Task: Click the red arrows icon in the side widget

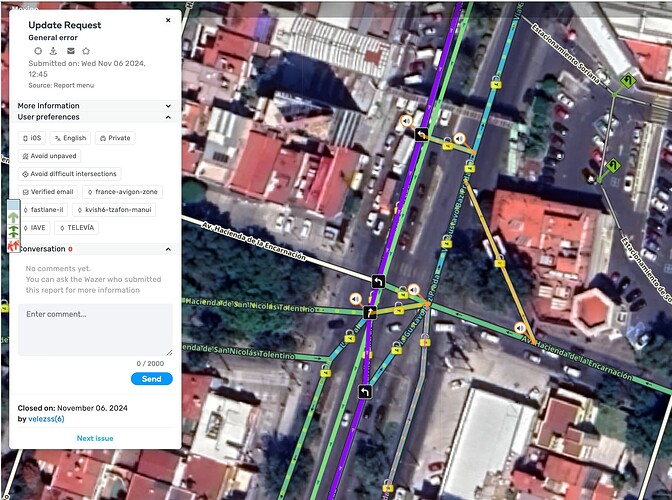Action: point(13,246)
